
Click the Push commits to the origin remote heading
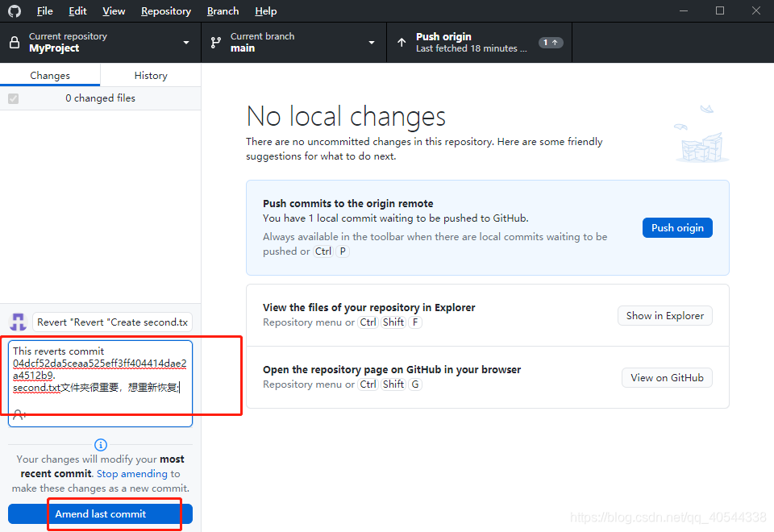[348, 203]
